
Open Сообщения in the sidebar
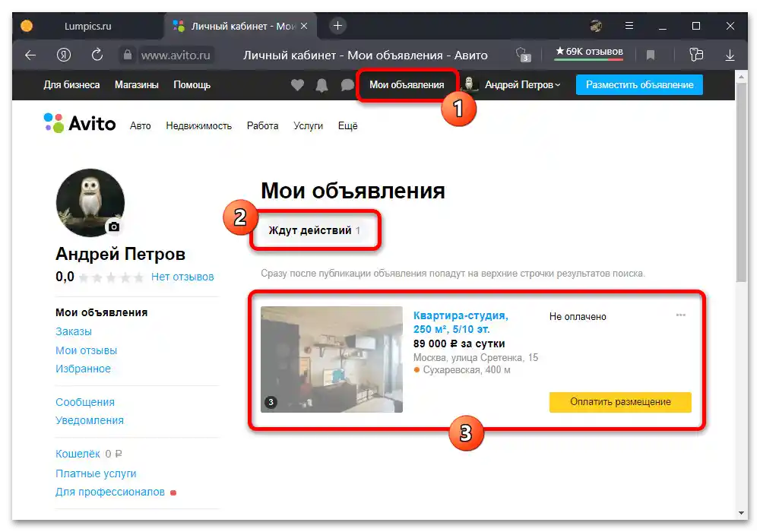coord(85,402)
